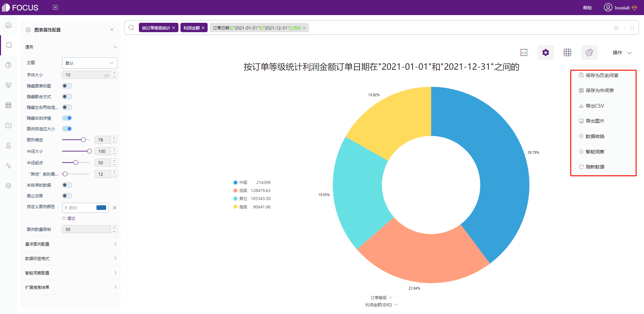Screen dimensions: 644x314
Task: Click the 半径大小 slider handle
Action: [90, 151]
